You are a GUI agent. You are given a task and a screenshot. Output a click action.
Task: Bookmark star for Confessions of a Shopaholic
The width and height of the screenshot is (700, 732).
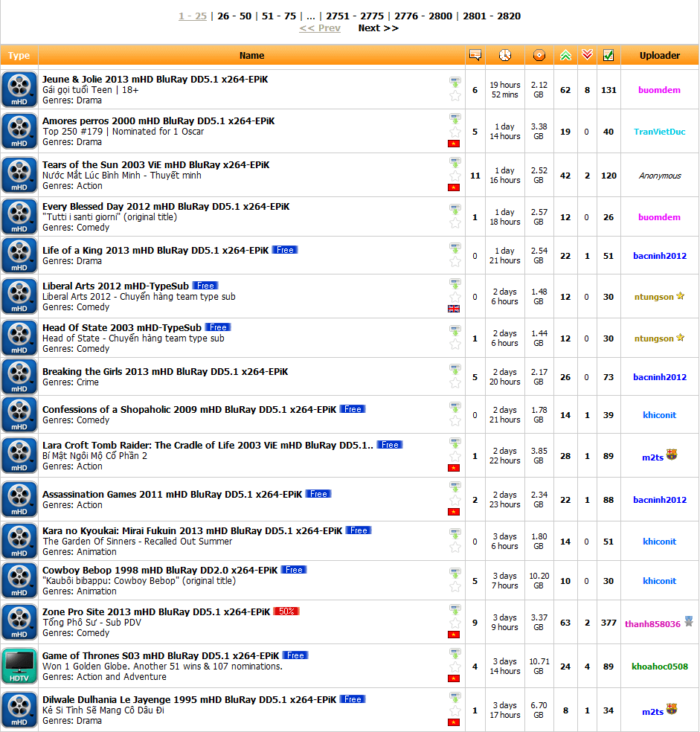click(x=455, y=420)
